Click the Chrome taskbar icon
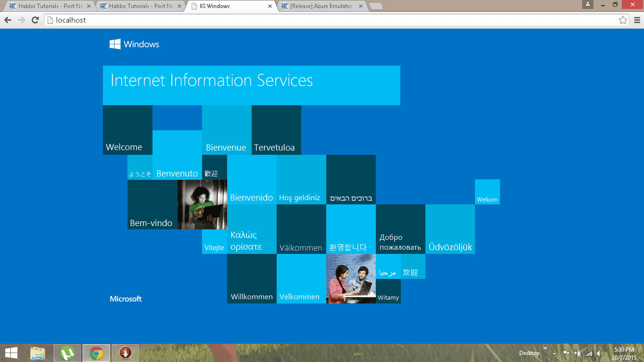The image size is (644, 362). pyautogui.click(x=96, y=353)
